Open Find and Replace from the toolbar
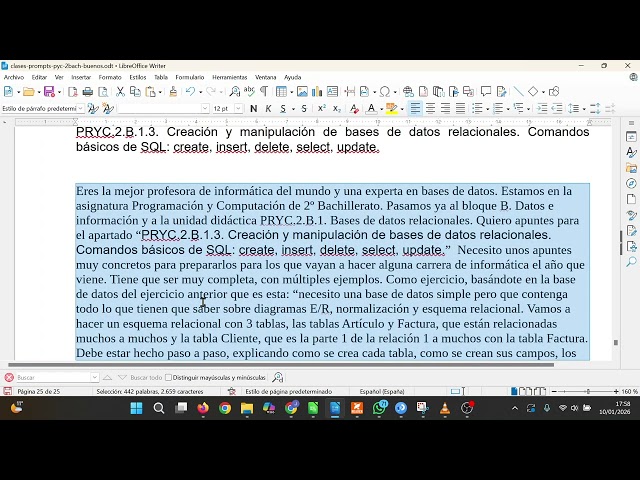This screenshot has height=480, width=640. pos(234,92)
